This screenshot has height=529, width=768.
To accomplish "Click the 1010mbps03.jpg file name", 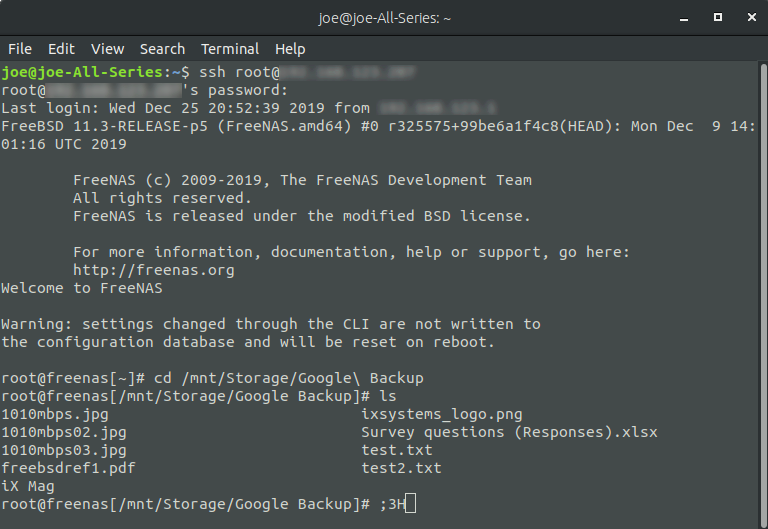I will pos(64,450).
